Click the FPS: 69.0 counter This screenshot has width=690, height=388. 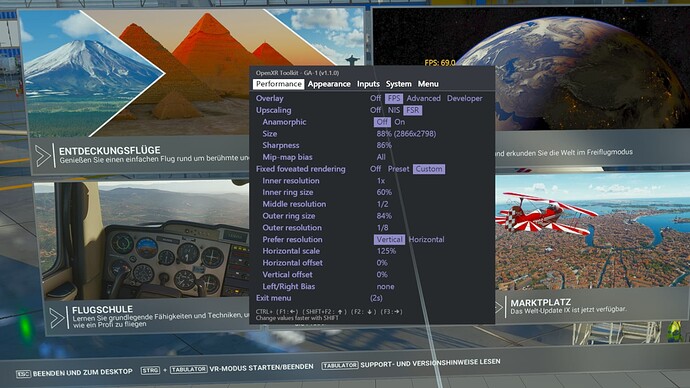click(440, 63)
